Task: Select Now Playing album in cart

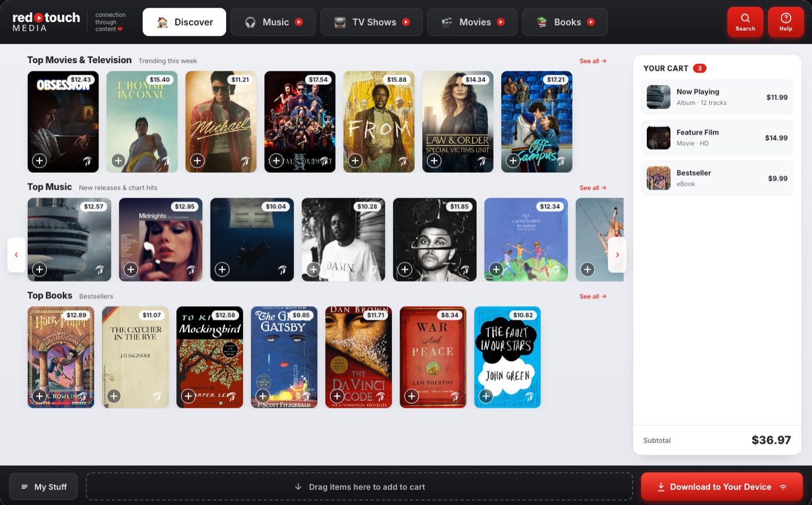Action: tap(717, 97)
